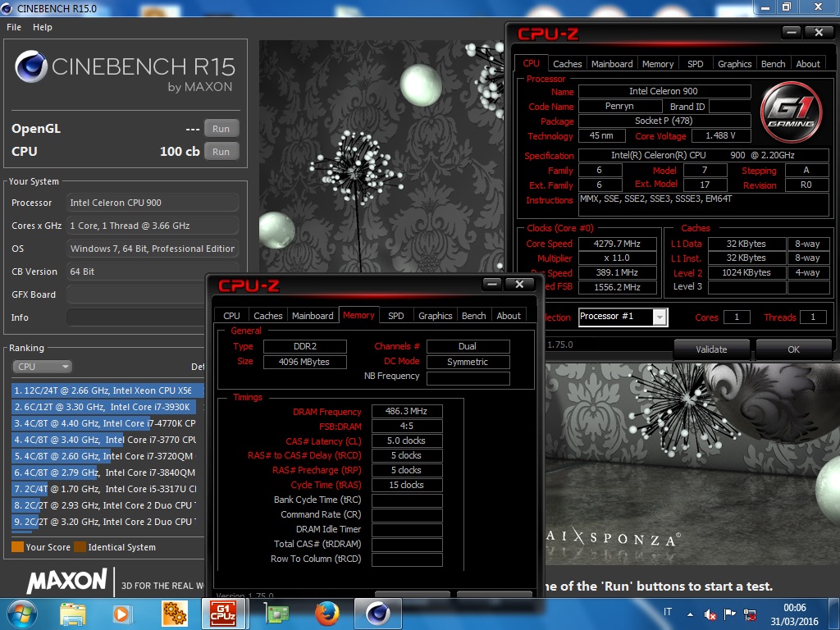The height and width of the screenshot is (630, 840).
Task: Open Windows Explorer folder icon in taskbar
Action: pyautogui.click(x=73, y=614)
